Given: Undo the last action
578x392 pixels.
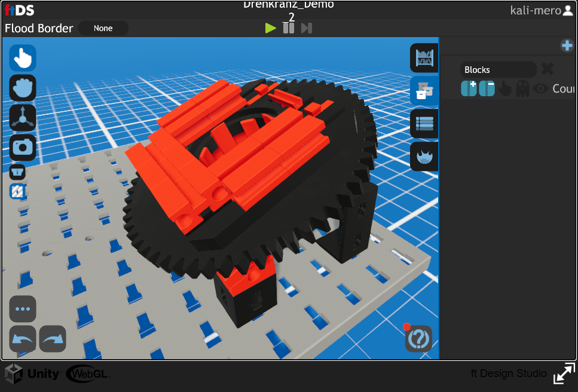Looking at the screenshot, I should click(x=23, y=339).
